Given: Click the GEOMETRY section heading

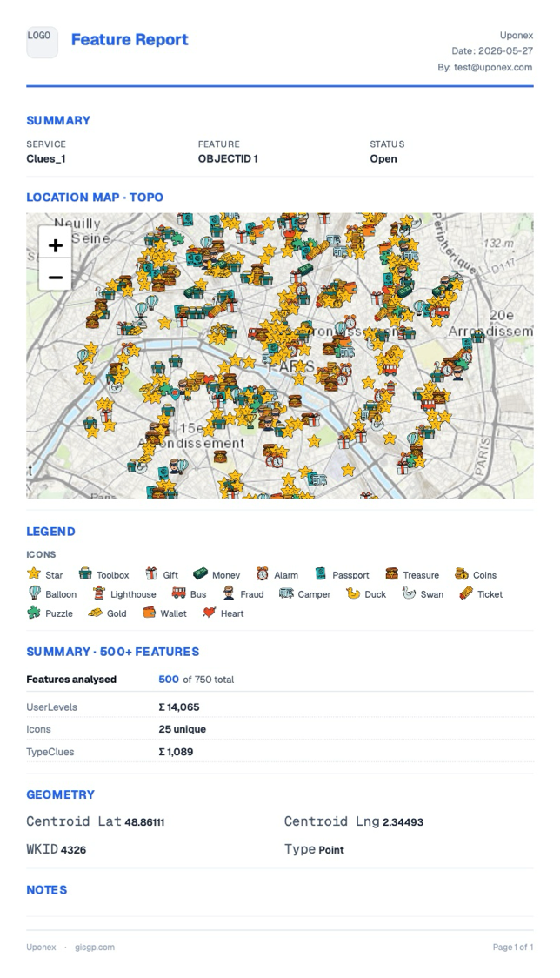Looking at the screenshot, I should click(x=61, y=794).
